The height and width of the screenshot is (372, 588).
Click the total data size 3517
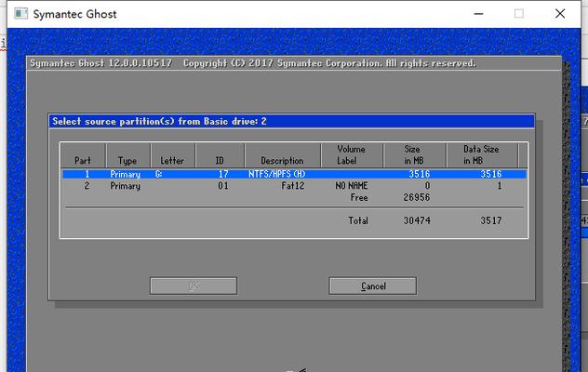[x=491, y=220]
